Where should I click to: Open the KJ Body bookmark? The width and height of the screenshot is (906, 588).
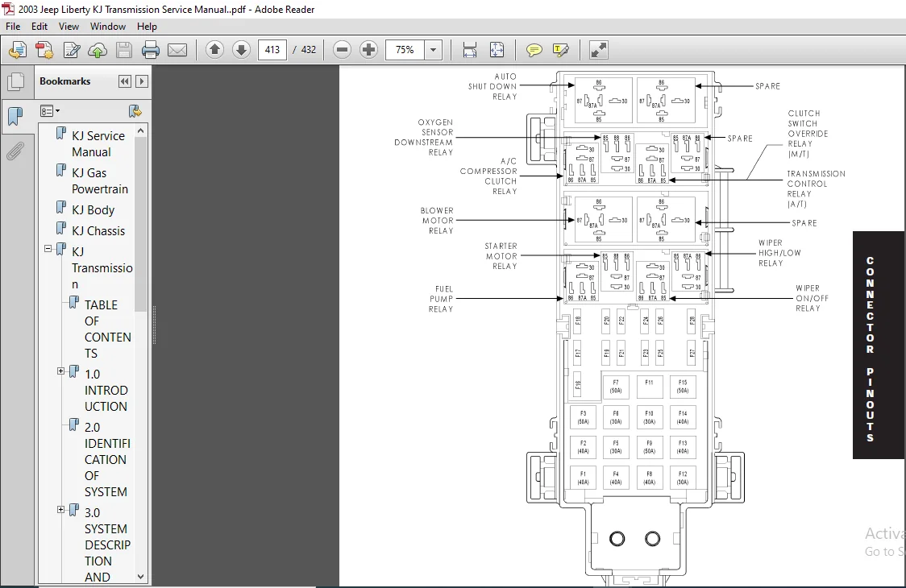pyautogui.click(x=93, y=209)
